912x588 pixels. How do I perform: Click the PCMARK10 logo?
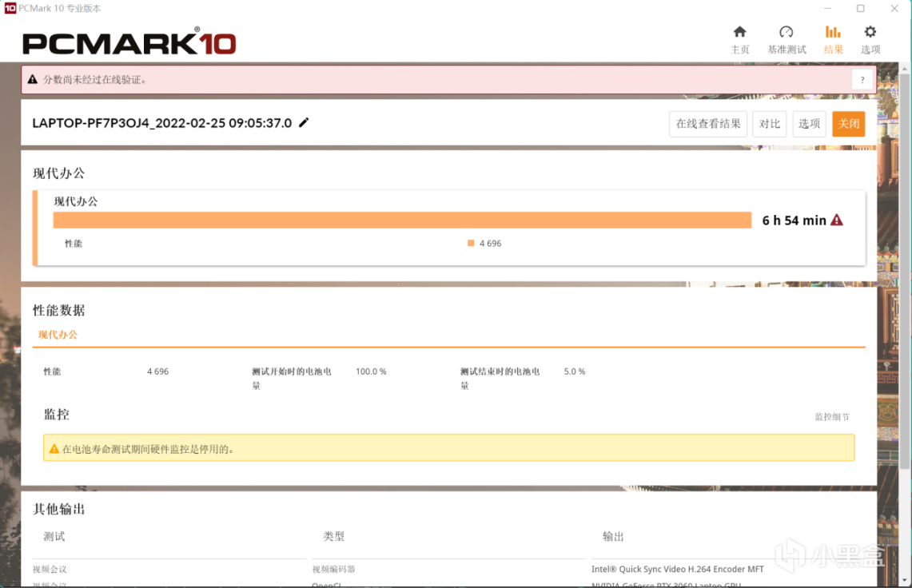(129, 42)
